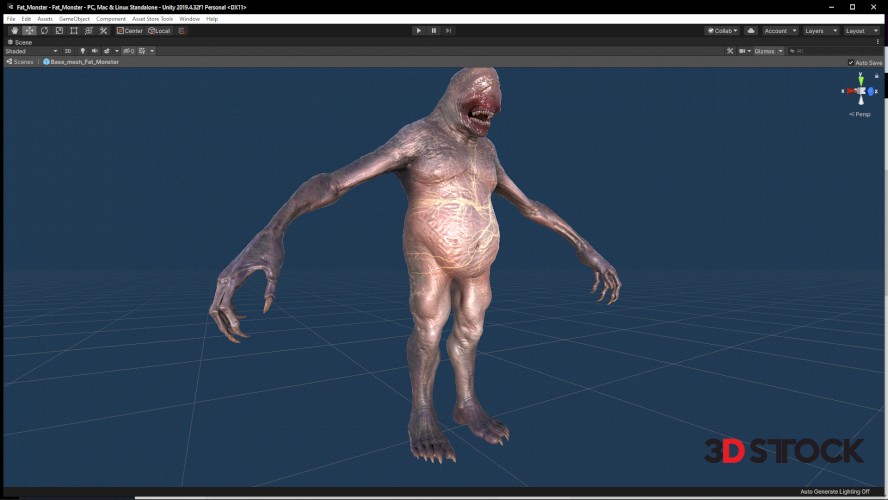Viewport: 888px width, 500px height.
Task: Open the GameObject menu
Action: tap(74, 19)
